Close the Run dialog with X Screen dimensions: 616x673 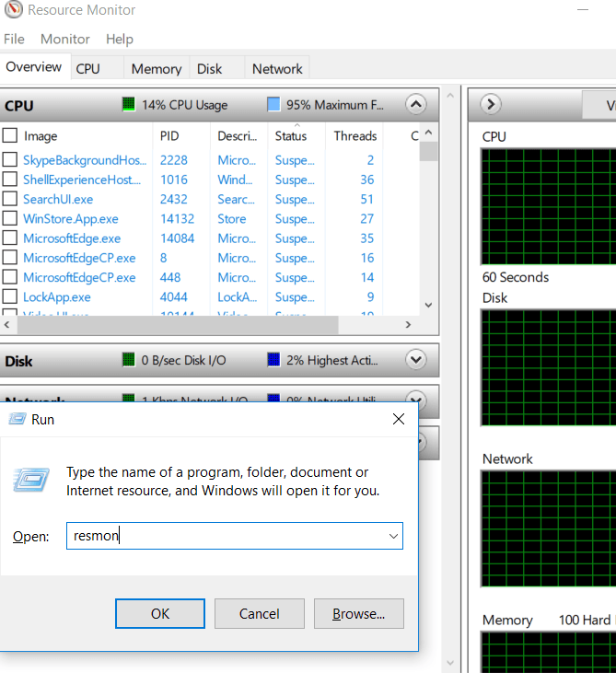(x=398, y=420)
